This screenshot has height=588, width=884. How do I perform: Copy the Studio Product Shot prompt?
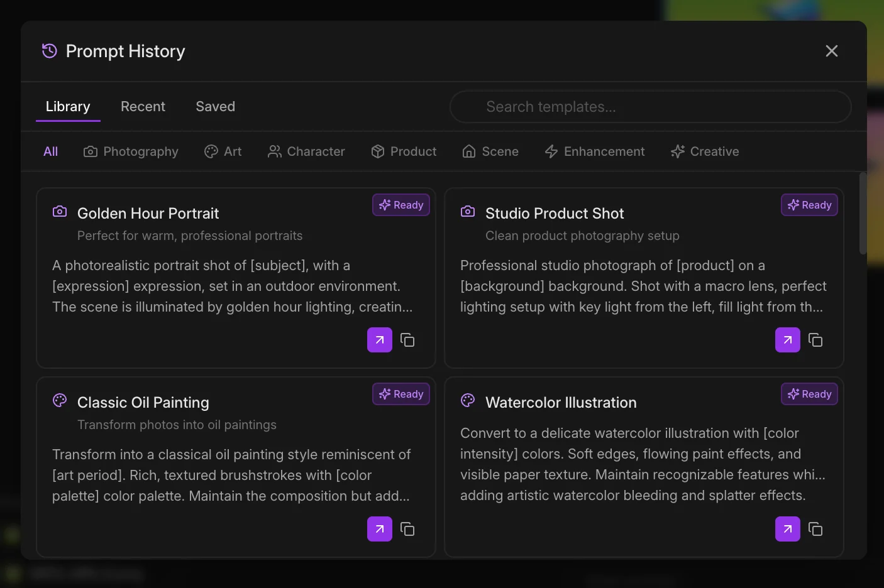[815, 340]
